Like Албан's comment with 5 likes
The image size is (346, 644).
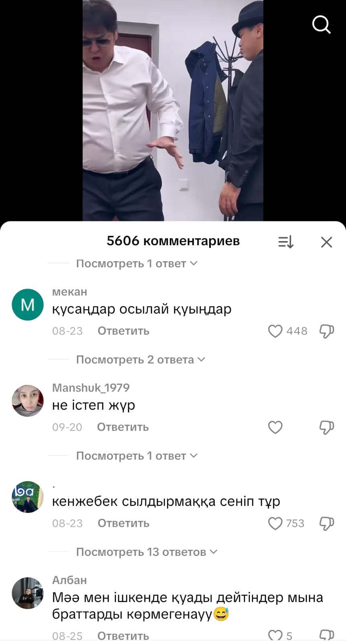tap(275, 635)
